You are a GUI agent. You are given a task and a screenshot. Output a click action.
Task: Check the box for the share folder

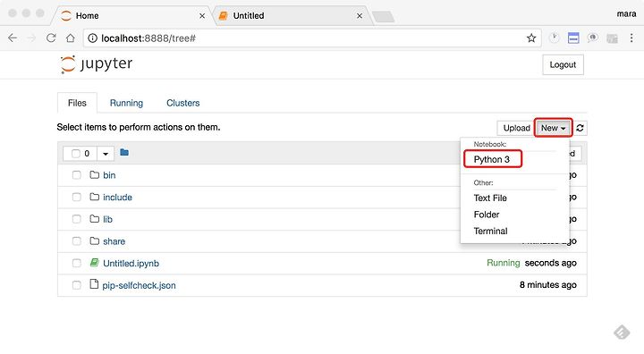76,241
